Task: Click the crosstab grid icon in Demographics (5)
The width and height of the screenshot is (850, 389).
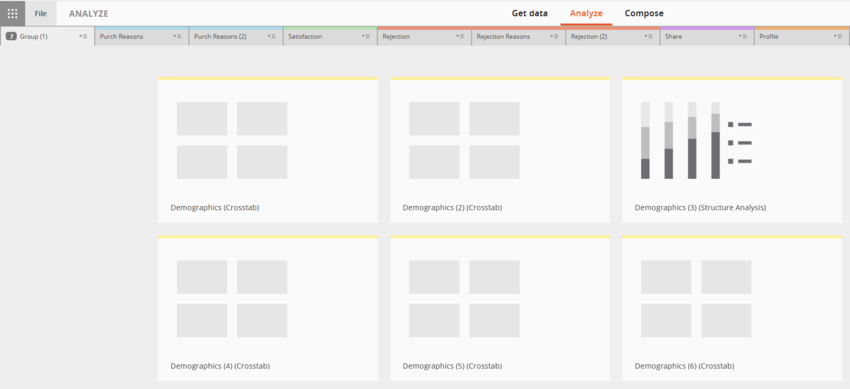Action: [464, 299]
